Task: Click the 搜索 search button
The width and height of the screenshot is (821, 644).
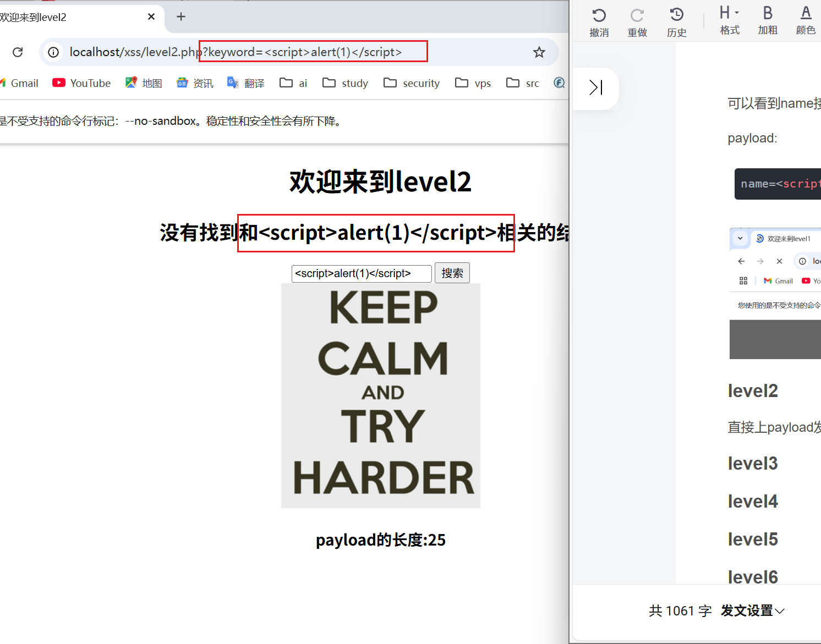Action: [x=452, y=273]
